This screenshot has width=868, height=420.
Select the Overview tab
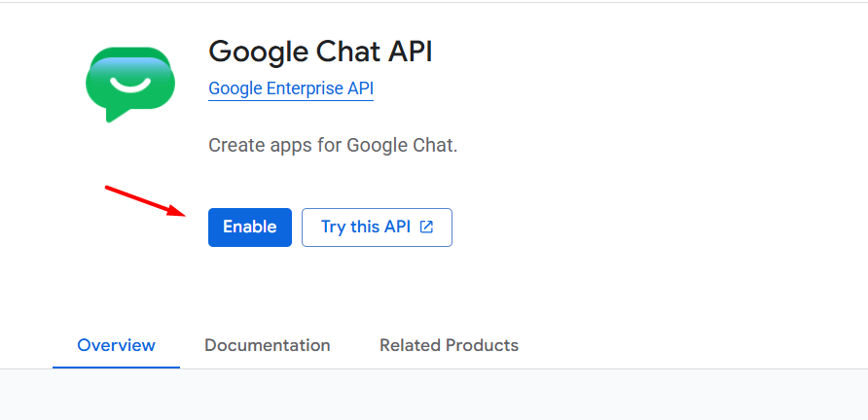tap(116, 346)
